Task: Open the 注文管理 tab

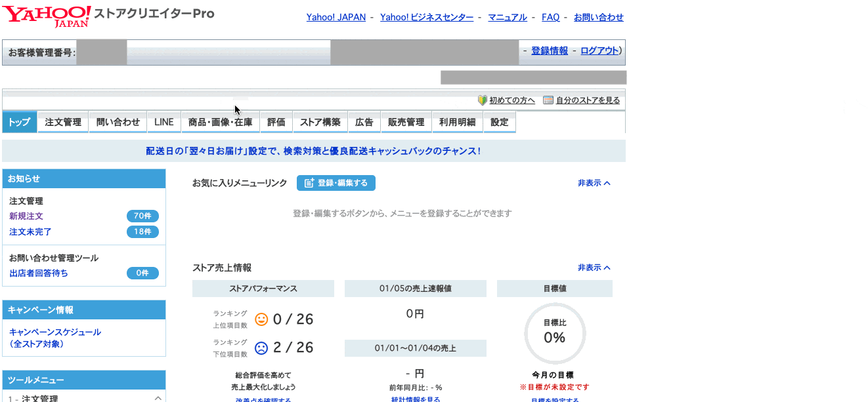Action: pos(63,122)
